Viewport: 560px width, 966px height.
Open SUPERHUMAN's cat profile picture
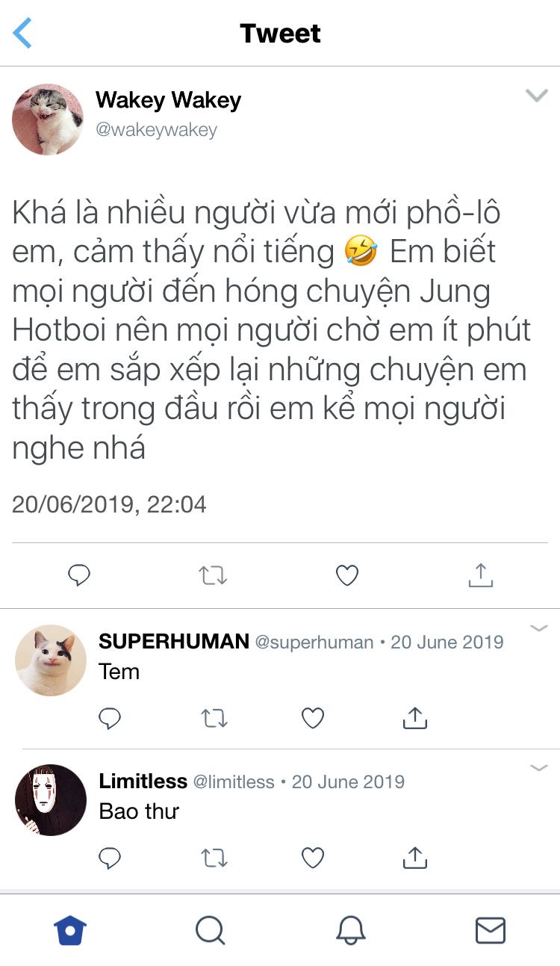click(51, 660)
